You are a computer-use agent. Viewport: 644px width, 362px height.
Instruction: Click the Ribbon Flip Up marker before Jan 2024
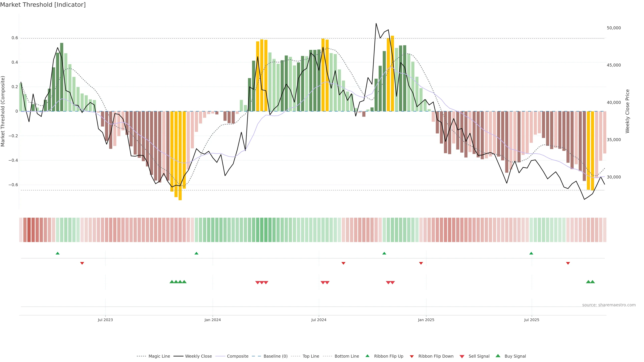(x=196, y=253)
